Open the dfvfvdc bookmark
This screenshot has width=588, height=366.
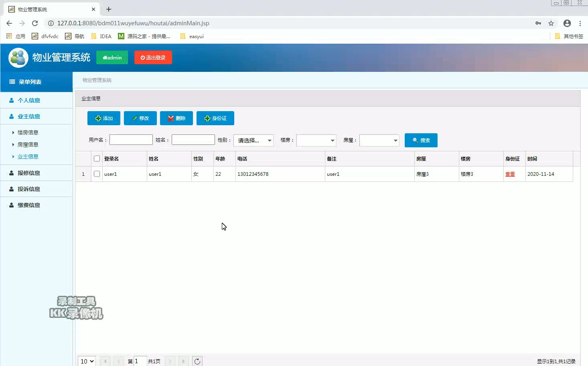pyautogui.click(x=45, y=36)
